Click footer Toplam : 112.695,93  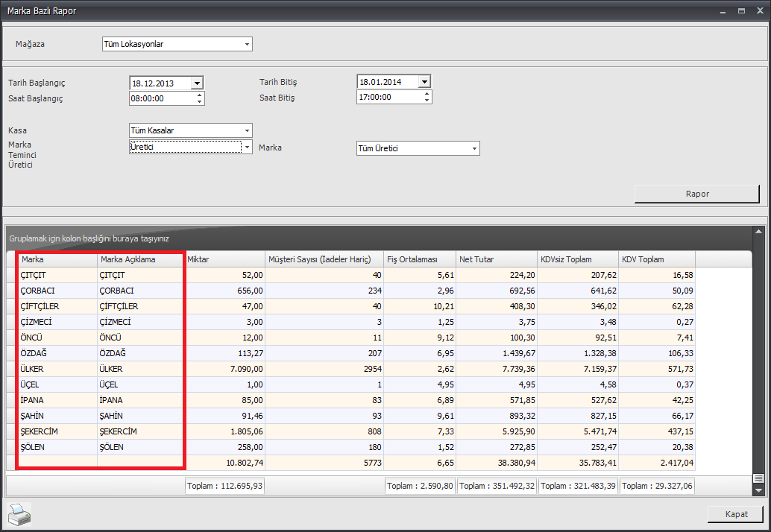224,486
